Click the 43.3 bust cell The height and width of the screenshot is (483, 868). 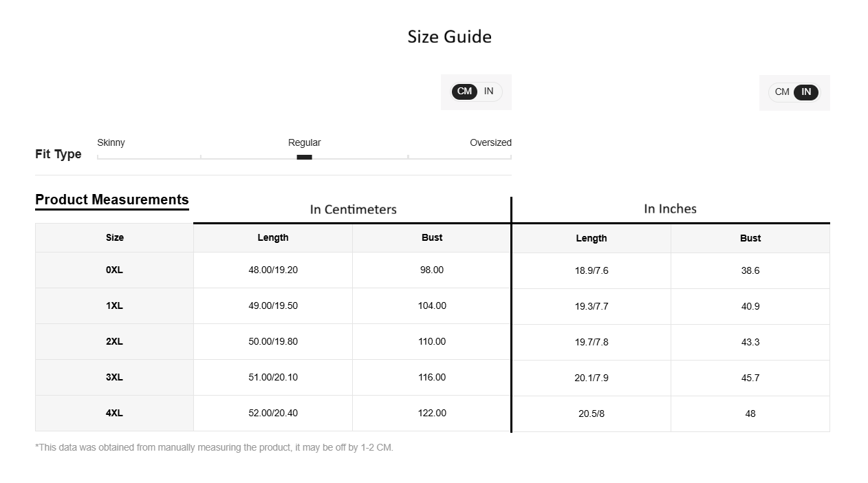coord(750,342)
